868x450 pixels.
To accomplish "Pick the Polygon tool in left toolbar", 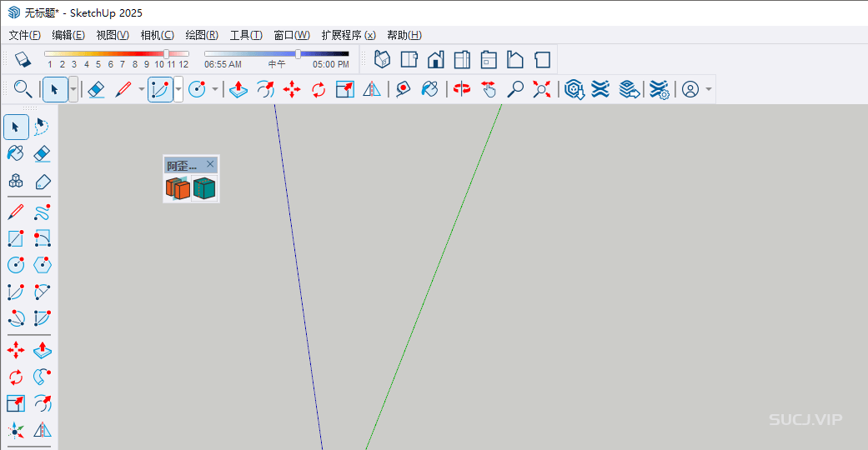I will [42, 265].
